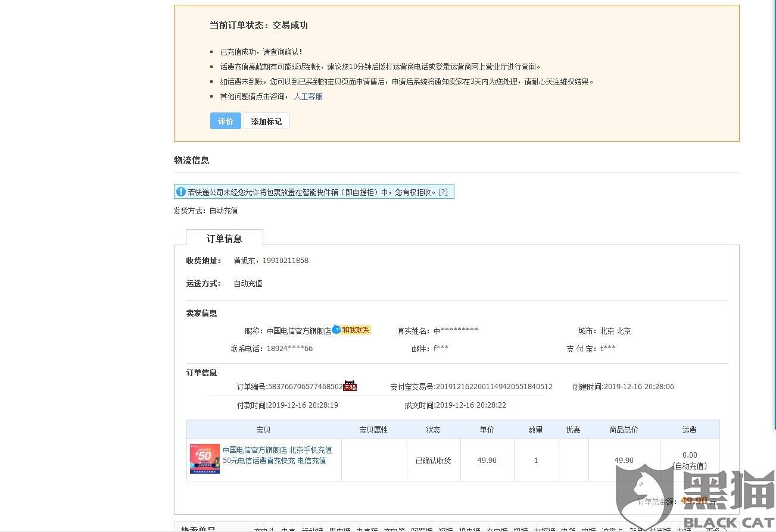The image size is (776, 532).
Task: Click the seller phone 18924****66
Action: [289, 349]
